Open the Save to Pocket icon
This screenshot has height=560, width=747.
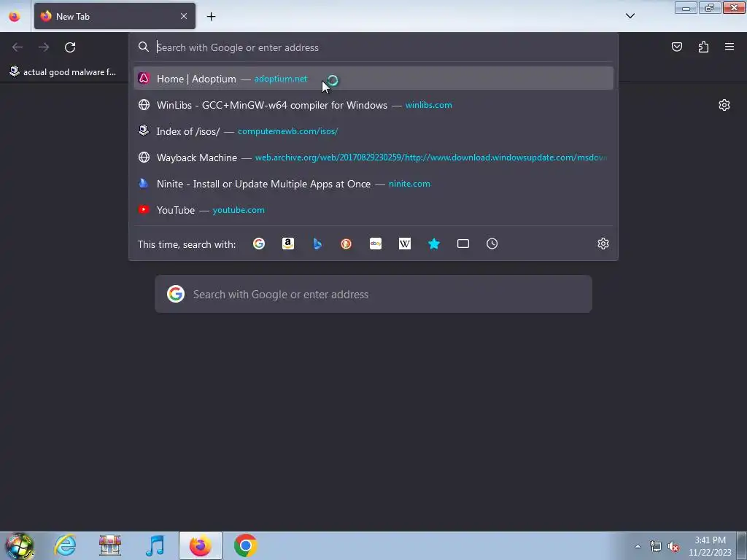coord(677,47)
